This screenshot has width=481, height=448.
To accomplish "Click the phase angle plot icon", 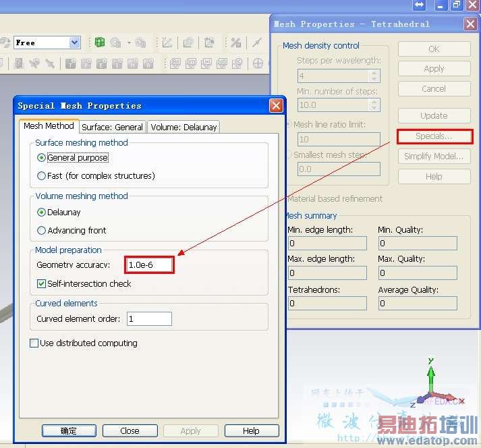I will [237, 63].
